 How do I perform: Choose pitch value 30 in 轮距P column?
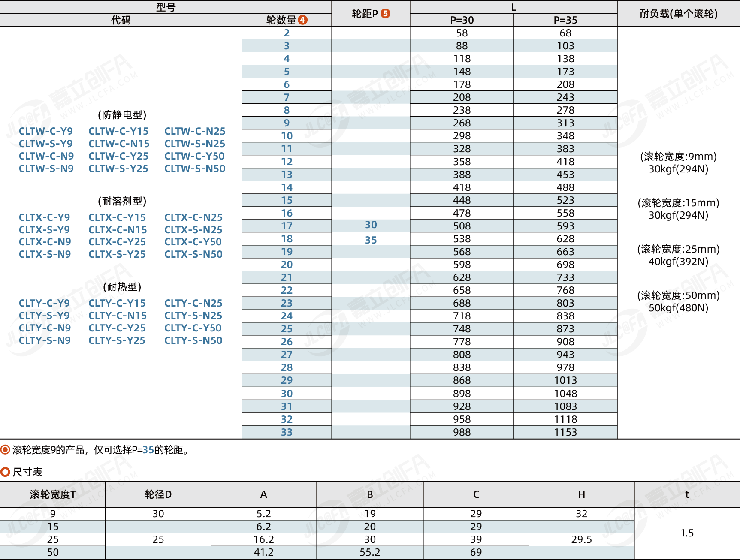(x=371, y=225)
